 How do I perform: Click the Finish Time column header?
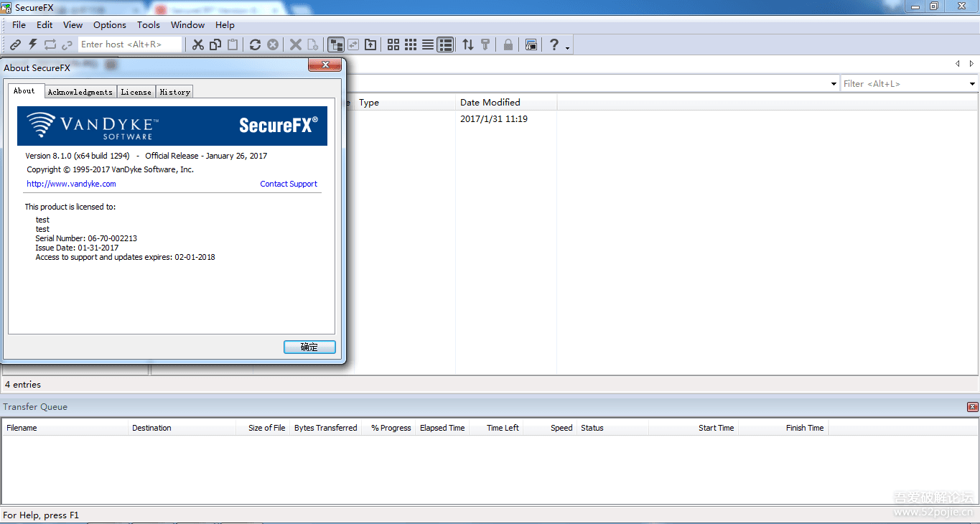point(783,428)
